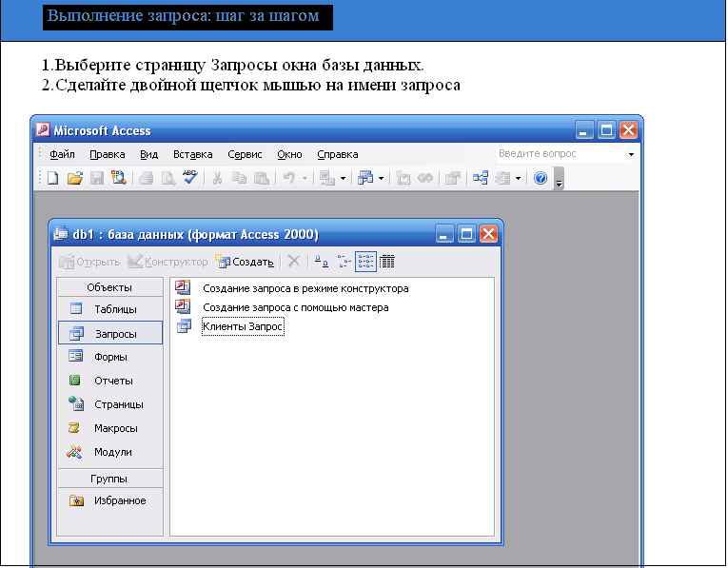Click the Открыть button in database window
Viewport: 728px width, 568px height.
(89, 262)
